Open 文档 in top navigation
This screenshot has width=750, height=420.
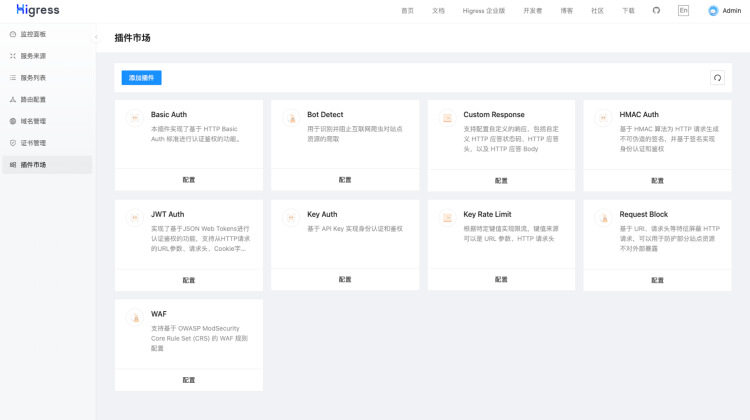coord(438,11)
